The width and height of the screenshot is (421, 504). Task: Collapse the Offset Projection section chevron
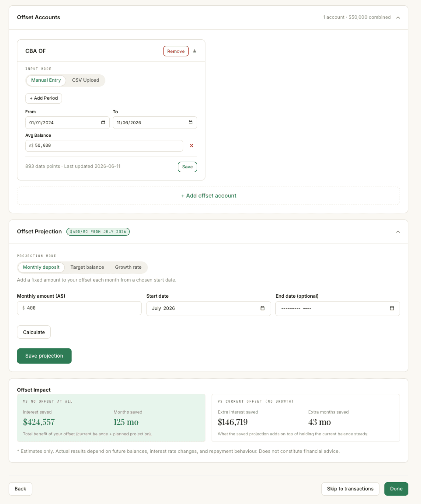[x=398, y=232]
